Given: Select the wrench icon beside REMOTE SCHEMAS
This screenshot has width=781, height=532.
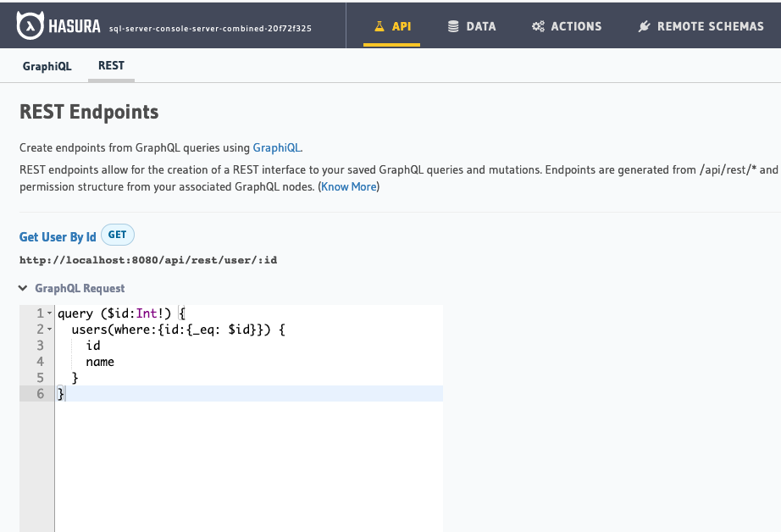Looking at the screenshot, I should pos(644,25).
